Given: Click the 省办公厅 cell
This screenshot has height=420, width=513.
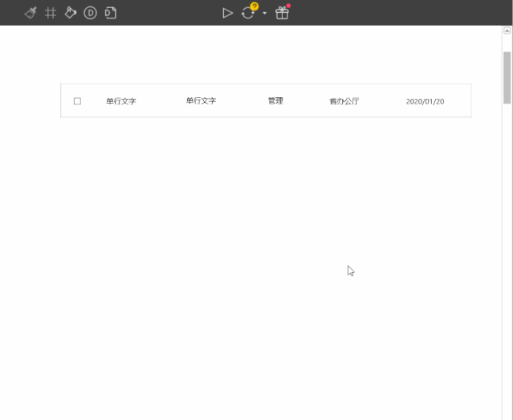Looking at the screenshot, I should [x=344, y=101].
